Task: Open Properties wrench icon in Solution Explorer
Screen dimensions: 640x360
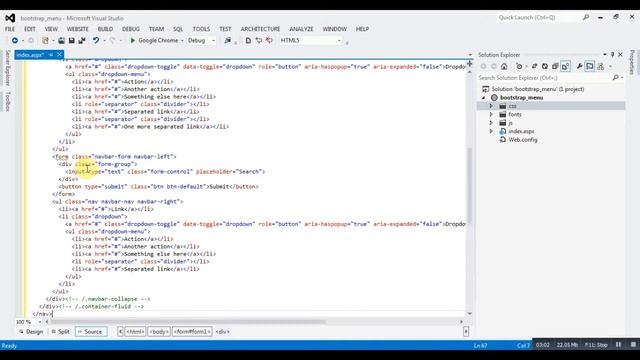Action: click(x=580, y=66)
